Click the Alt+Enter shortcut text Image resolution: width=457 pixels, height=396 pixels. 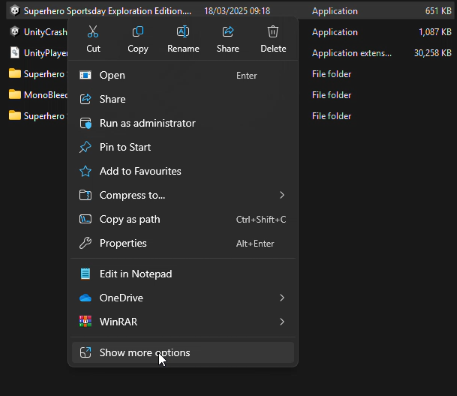(x=255, y=243)
